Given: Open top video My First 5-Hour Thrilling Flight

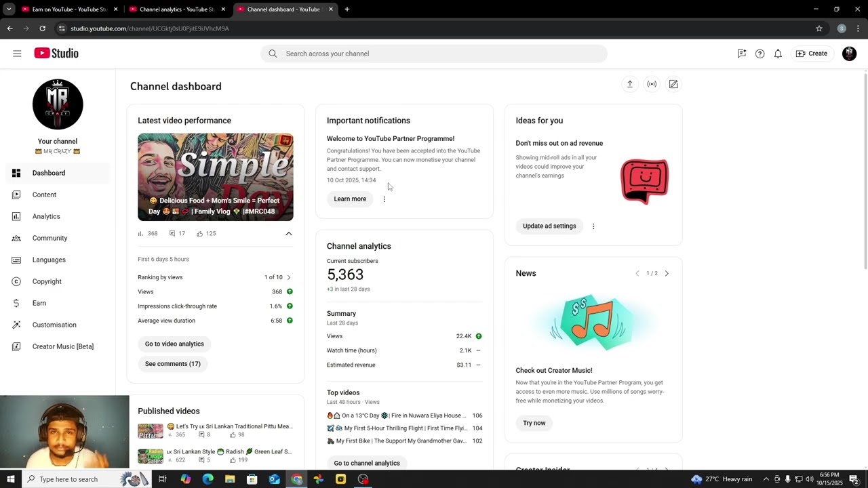Looking at the screenshot, I should click(x=404, y=428).
